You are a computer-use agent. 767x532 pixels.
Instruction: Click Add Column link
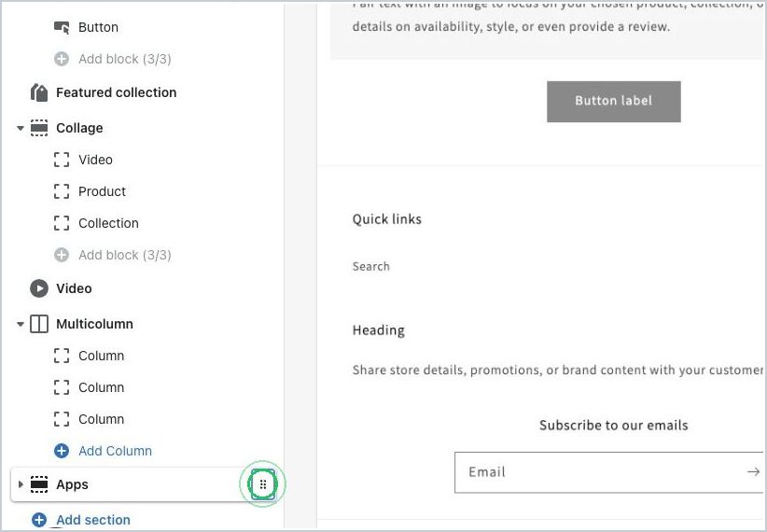click(x=116, y=451)
